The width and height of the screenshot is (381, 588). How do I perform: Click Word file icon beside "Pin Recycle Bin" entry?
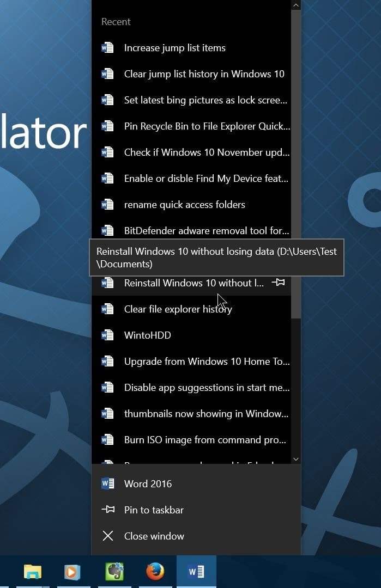108,126
